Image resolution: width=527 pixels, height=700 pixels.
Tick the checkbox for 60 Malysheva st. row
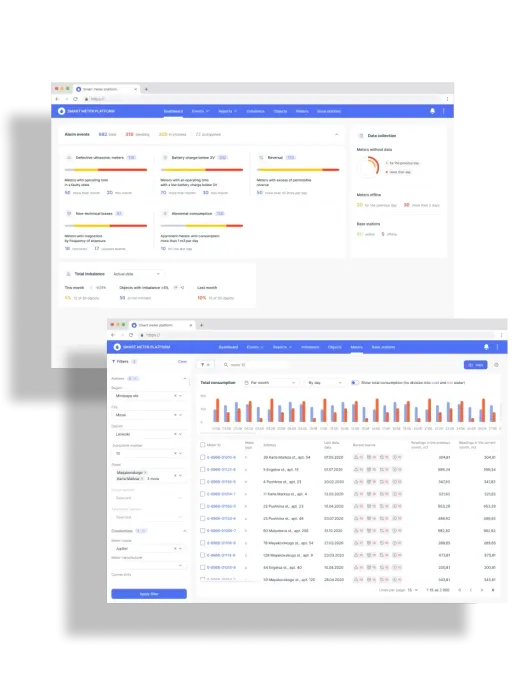(202, 531)
